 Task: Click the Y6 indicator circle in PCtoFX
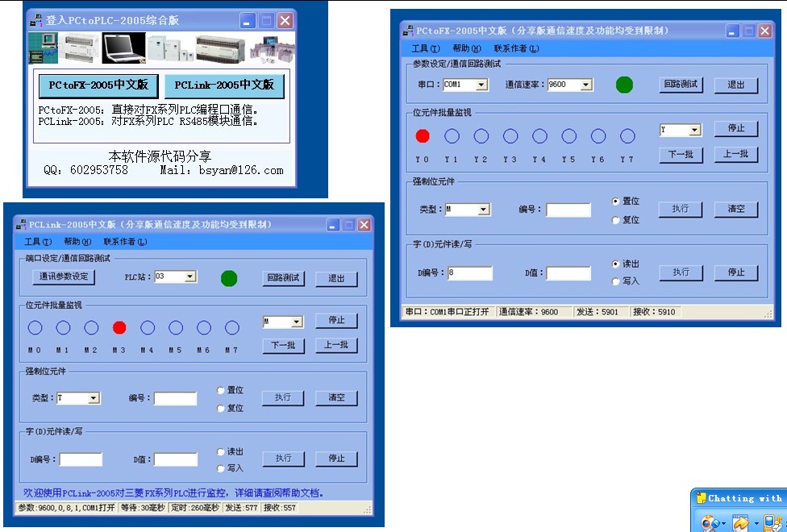pyautogui.click(x=598, y=135)
